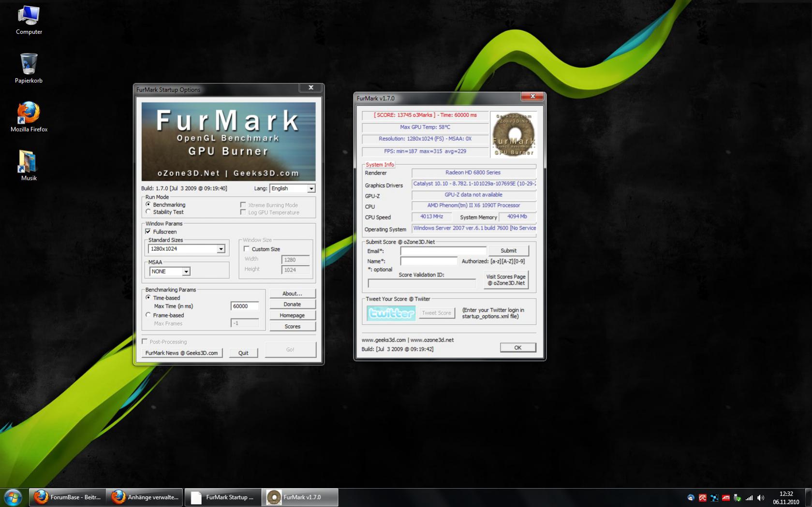The image size is (812, 507).
Task: Click the custom Width field
Action: tap(295, 260)
